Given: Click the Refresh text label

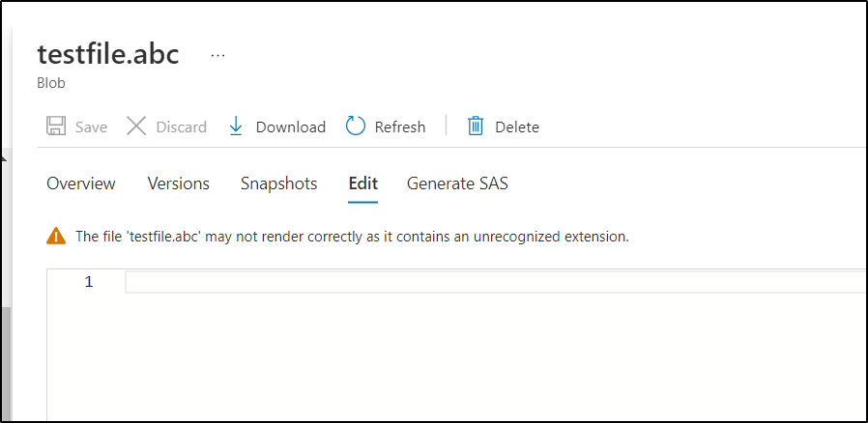Looking at the screenshot, I should point(400,127).
